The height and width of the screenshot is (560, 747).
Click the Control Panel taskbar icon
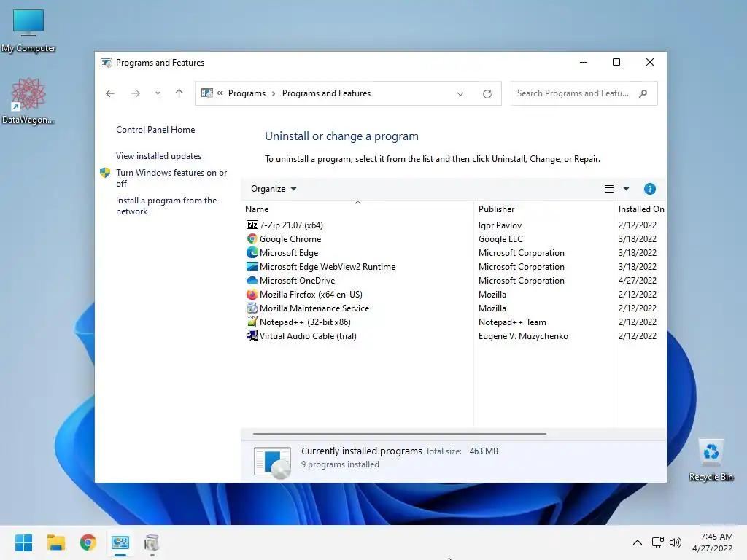[x=120, y=542]
